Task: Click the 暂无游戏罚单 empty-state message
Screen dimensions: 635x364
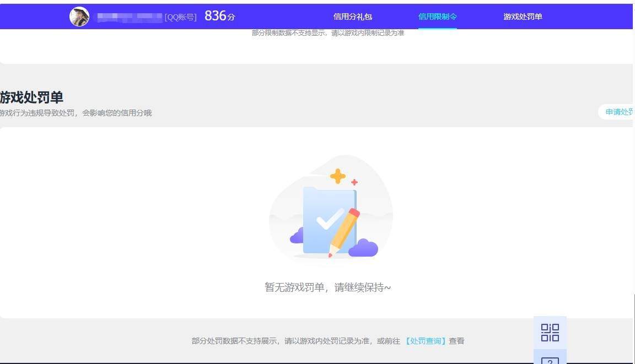Action: point(327,287)
